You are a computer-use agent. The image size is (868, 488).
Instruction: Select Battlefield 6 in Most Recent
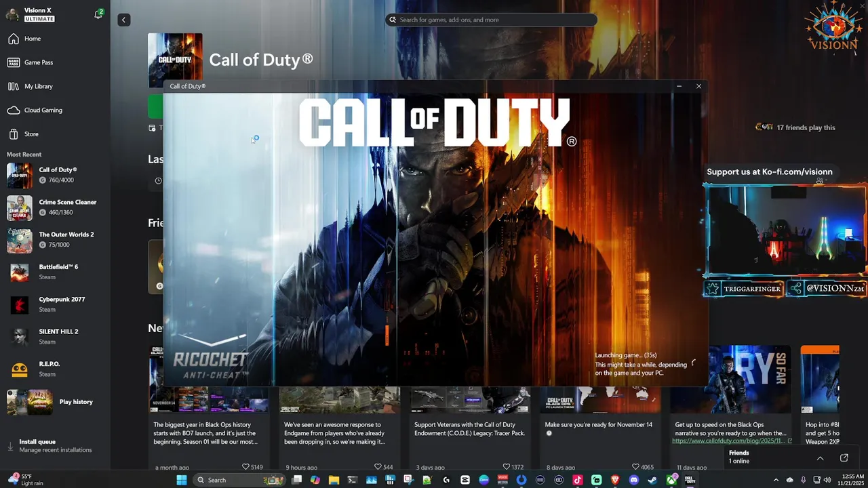55,272
